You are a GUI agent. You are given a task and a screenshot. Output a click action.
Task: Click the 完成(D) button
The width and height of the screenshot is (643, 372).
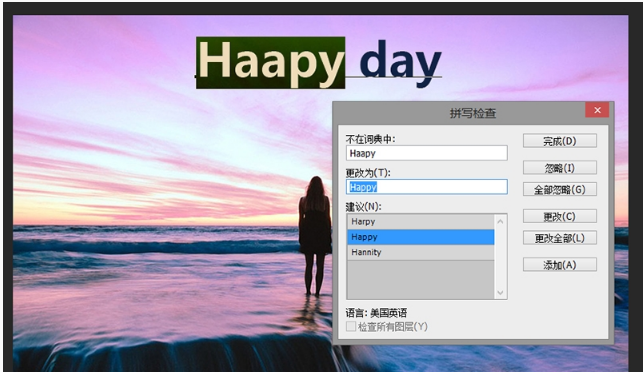coord(560,141)
